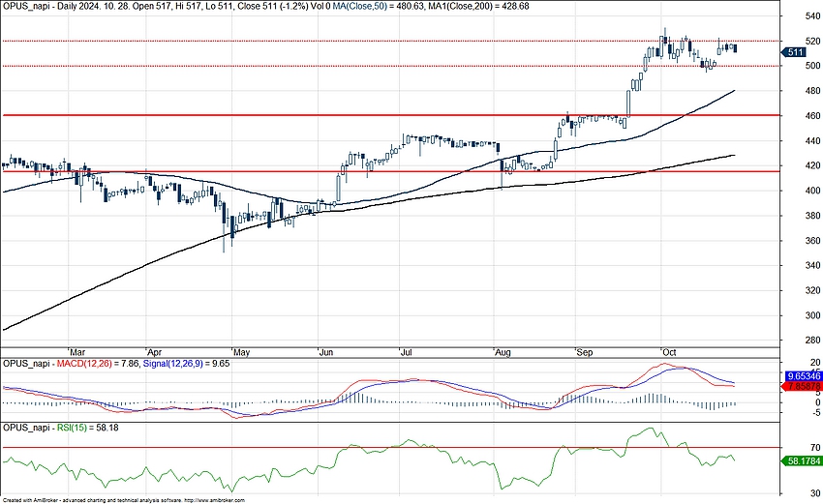
Task: Click the Aug date axis label
Action: point(503,352)
